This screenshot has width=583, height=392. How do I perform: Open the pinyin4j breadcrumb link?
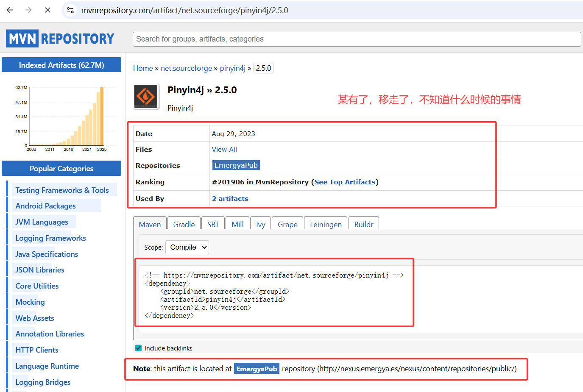click(x=232, y=68)
